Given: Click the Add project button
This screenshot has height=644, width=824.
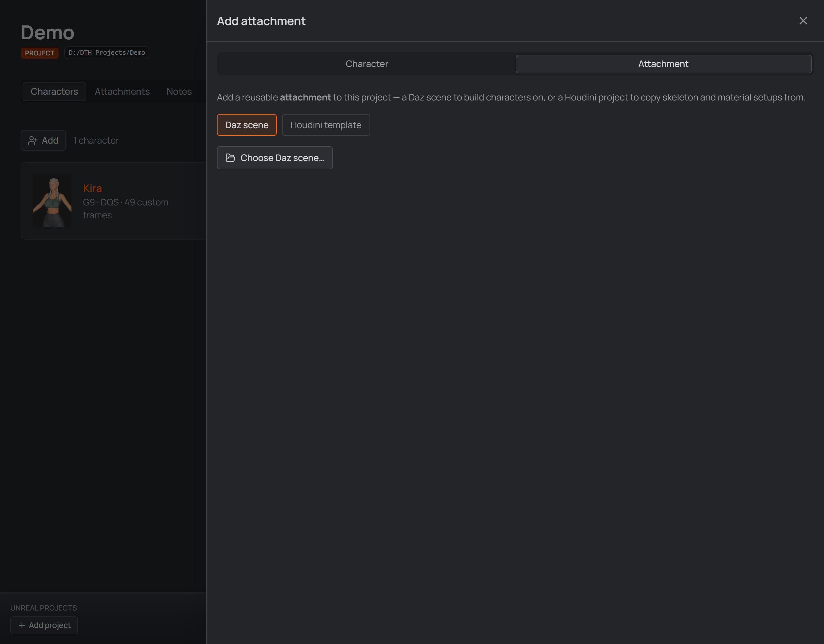Looking at the screenshot, I should coord(44,625).
